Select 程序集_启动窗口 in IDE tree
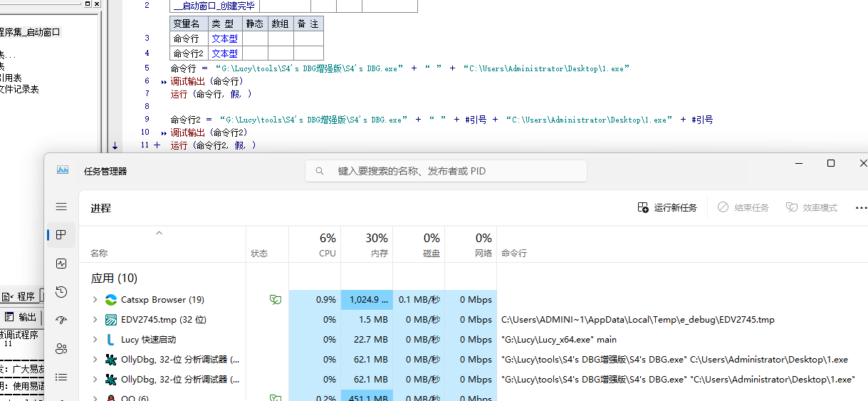Screen dimensions: 868x401 [31, 32]
